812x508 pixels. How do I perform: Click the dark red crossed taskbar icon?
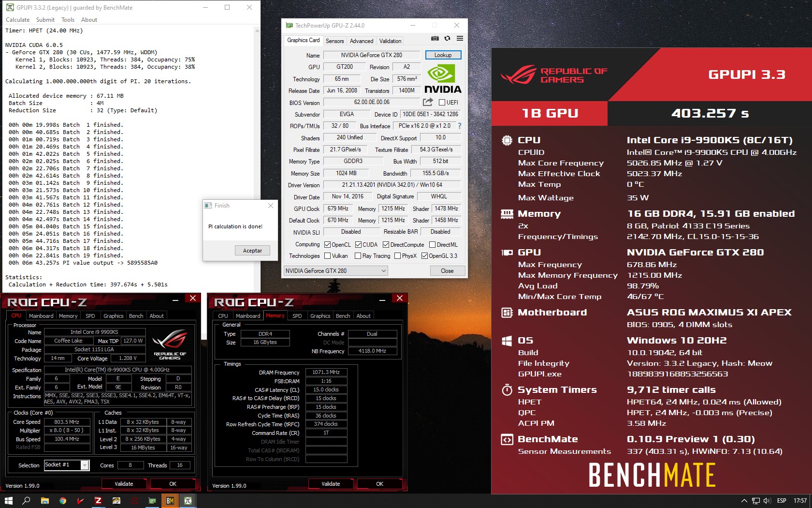pyautogui.click(x=134, y=501)
